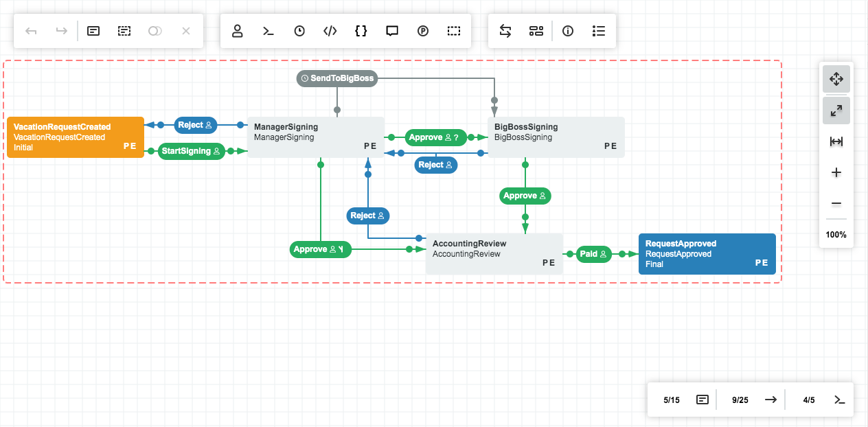Open the legend list icon

599,31
